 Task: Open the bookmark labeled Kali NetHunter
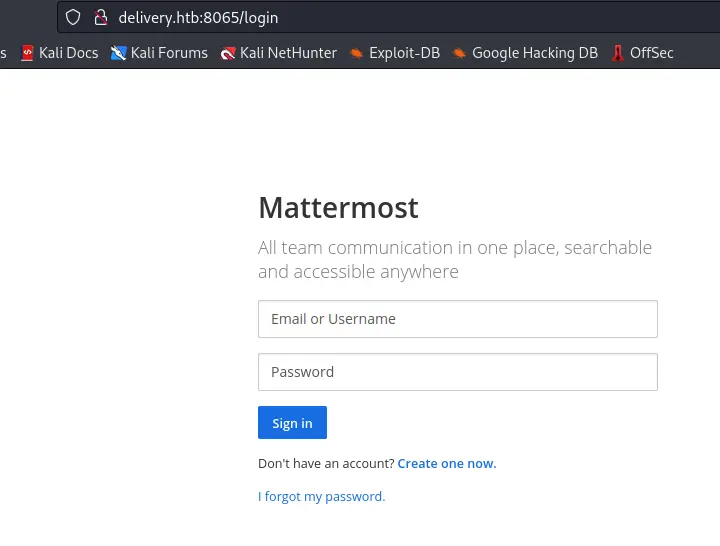[x=288, y=53]
